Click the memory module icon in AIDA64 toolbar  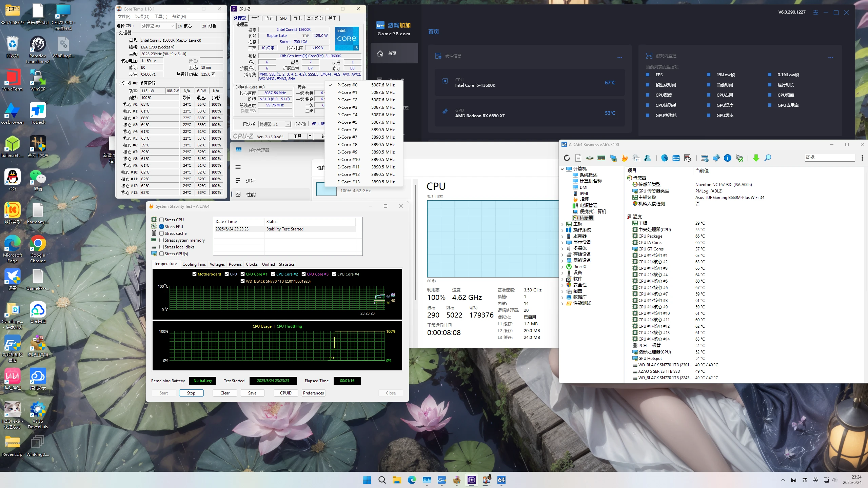click(601, 158)
